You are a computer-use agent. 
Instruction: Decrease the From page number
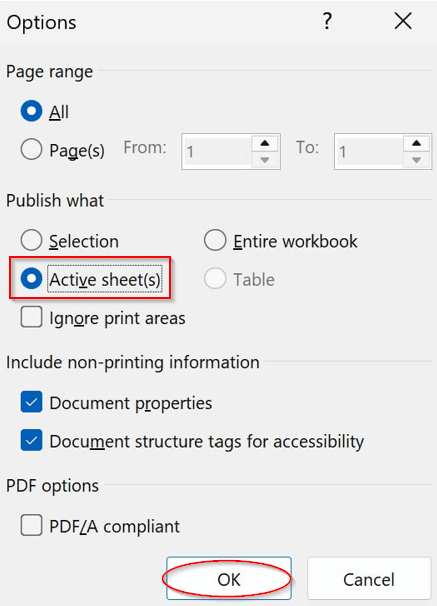pos(265,160)
